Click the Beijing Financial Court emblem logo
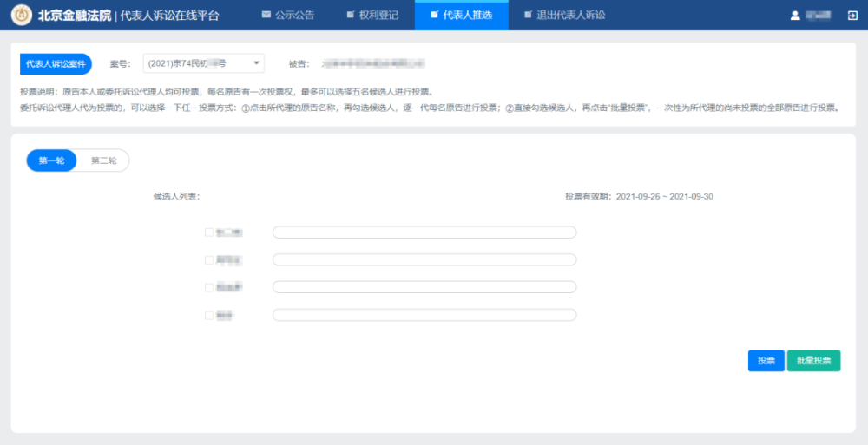868x445 pixels. [x=22, y=15]
